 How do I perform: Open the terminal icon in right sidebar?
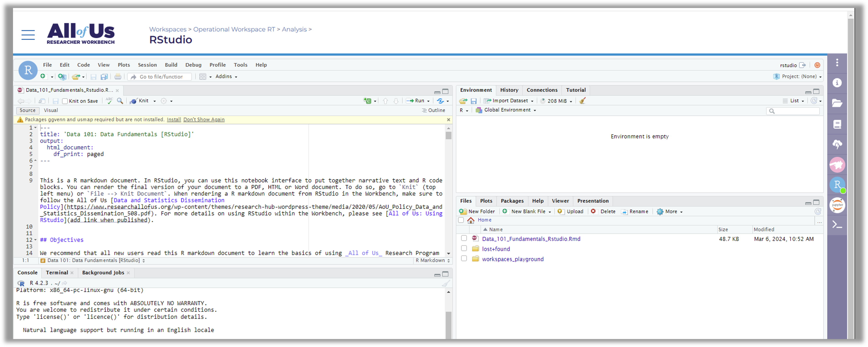(x=837, y=225)
